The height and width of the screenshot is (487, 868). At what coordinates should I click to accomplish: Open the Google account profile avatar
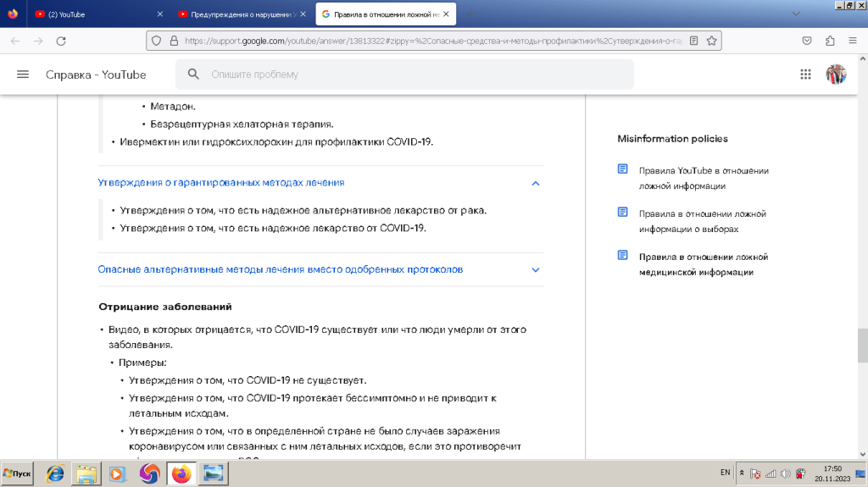(x=836, y=75)
